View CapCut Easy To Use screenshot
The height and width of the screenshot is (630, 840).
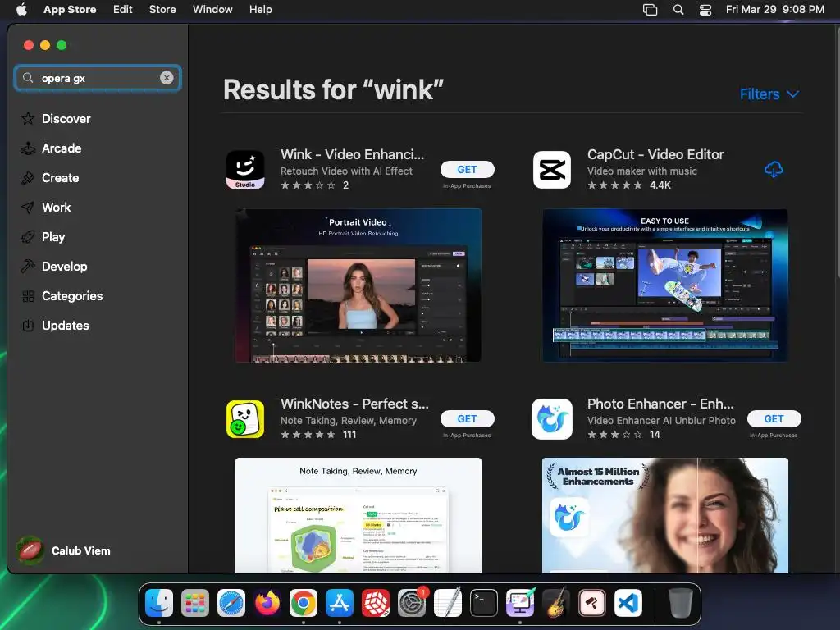664,285
